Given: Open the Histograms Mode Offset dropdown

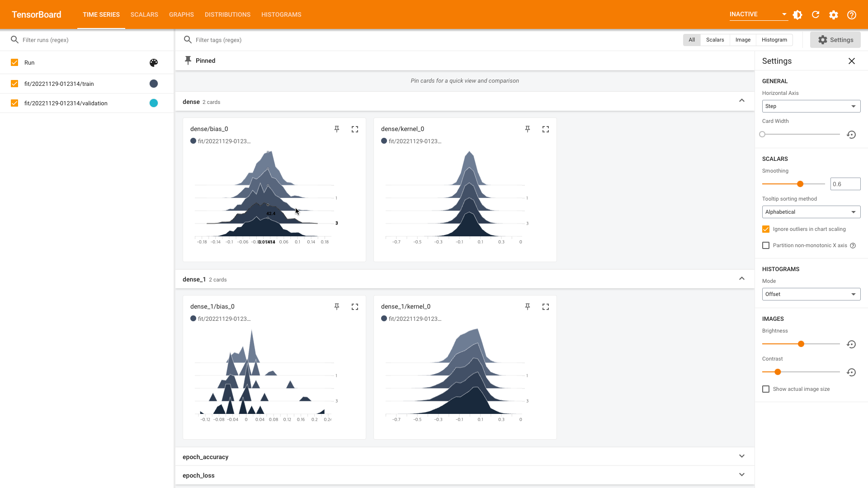Looking at the screenshot, I should (811, 294).
